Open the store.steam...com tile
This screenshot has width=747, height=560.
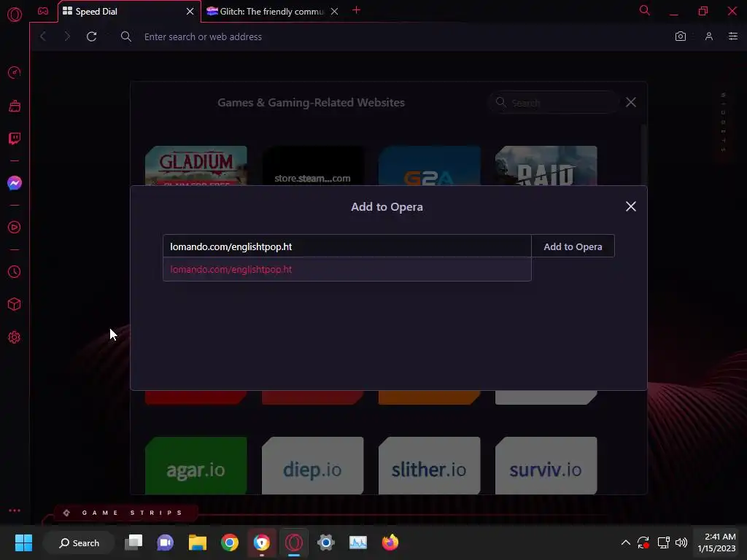click(x=312, y=166)
